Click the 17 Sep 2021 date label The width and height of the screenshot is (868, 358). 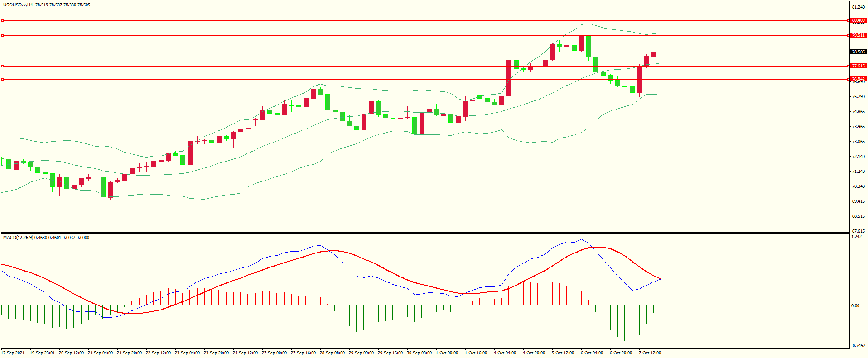point(13,353)
